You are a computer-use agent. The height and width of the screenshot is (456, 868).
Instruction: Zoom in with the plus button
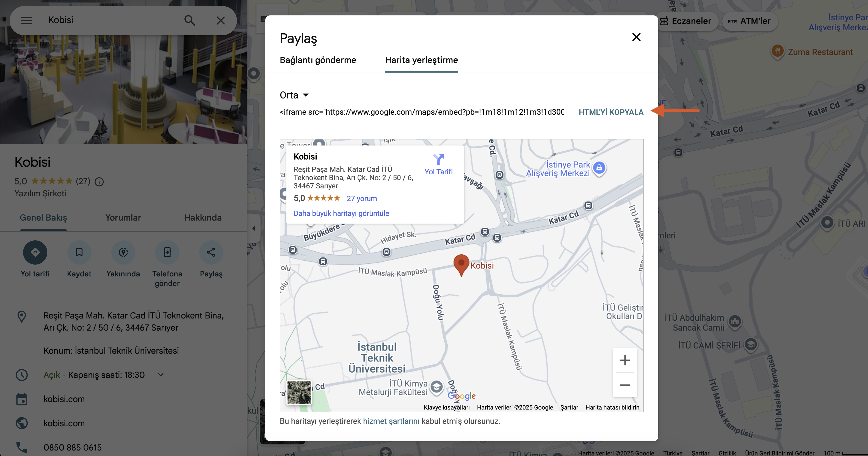[625, 360]
